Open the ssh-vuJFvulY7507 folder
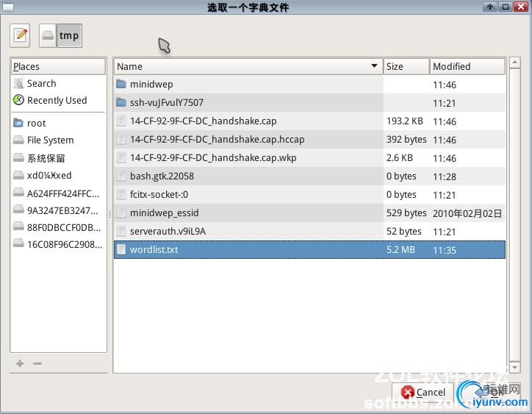This screenshot has height=414, width=532. pyautogui.click(x=309, y=102)
